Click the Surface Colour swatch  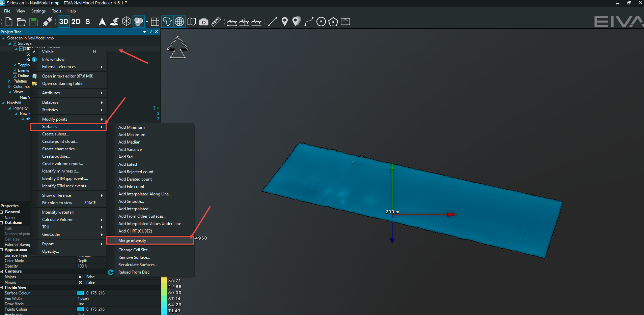pos(80,293)
